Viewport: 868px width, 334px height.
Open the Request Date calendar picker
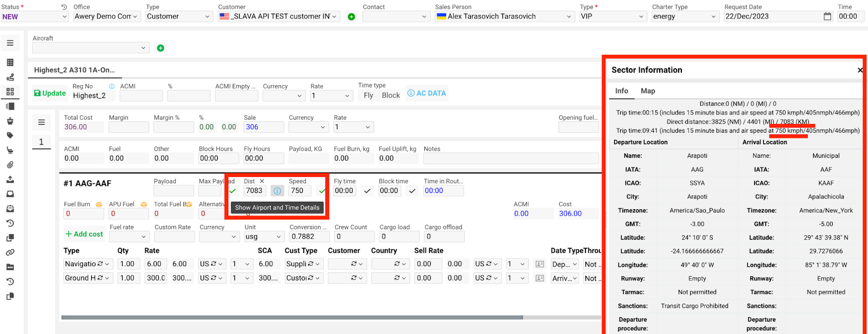click(827, 16)
